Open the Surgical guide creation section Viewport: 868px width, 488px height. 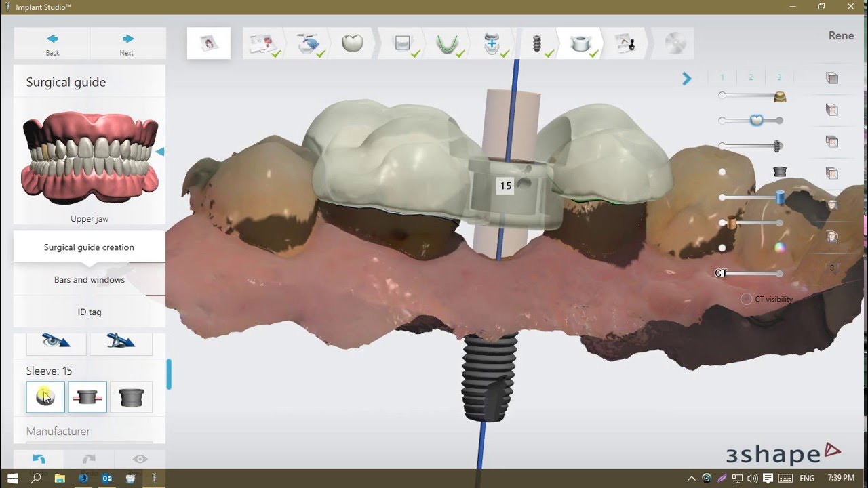coord(89,247)
